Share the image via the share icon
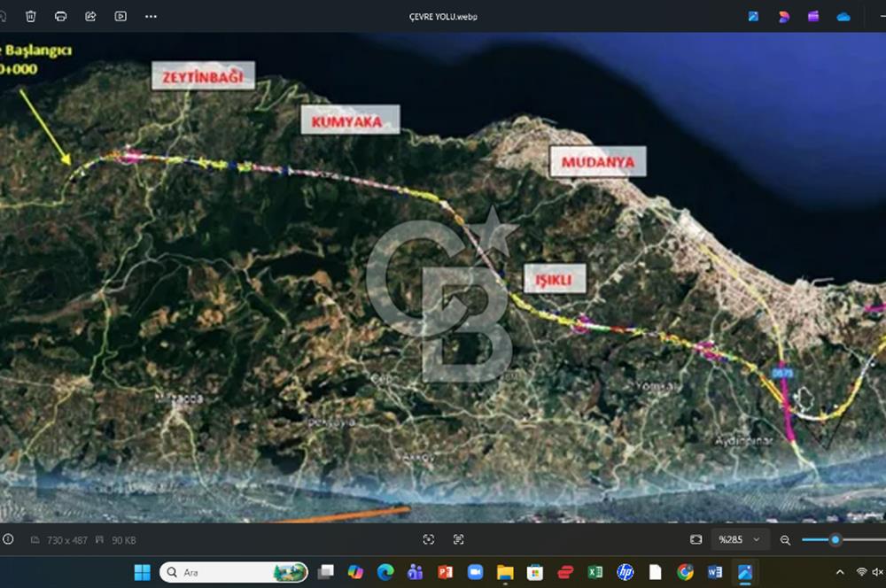Screen dimensions: 886x588 (90, 16)
